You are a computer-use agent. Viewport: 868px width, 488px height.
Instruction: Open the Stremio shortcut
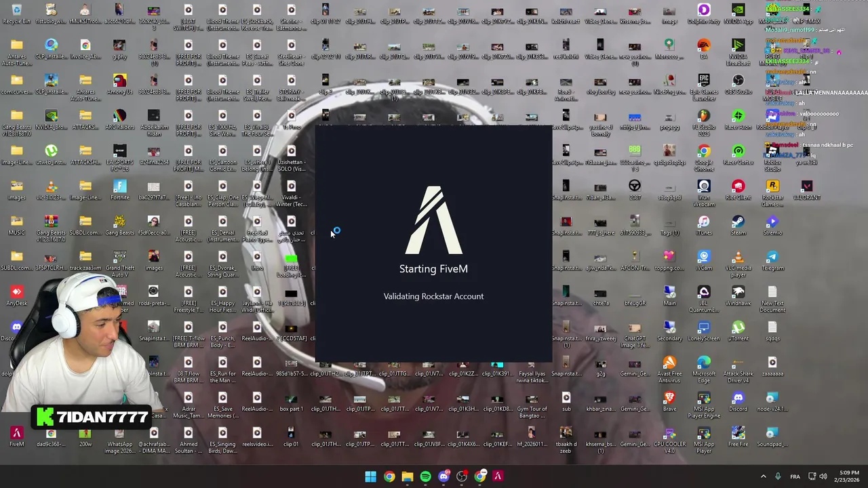(x=772, y=225)
